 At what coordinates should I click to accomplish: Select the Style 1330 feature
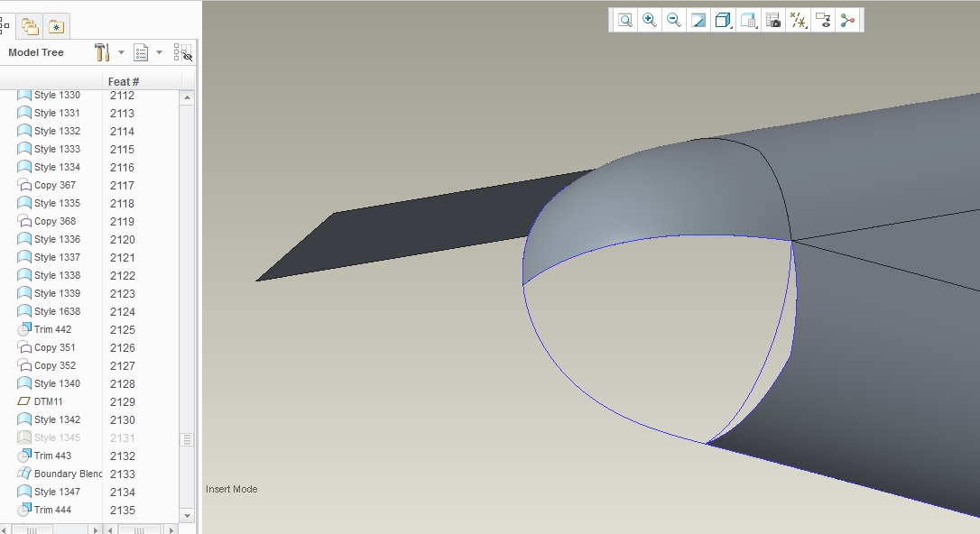coord(57,95)
